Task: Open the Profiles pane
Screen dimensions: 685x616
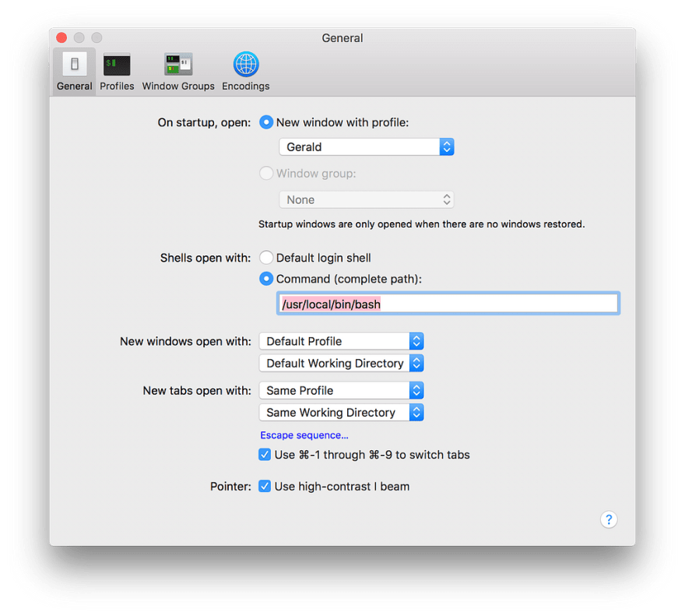Action: (117, 72)
